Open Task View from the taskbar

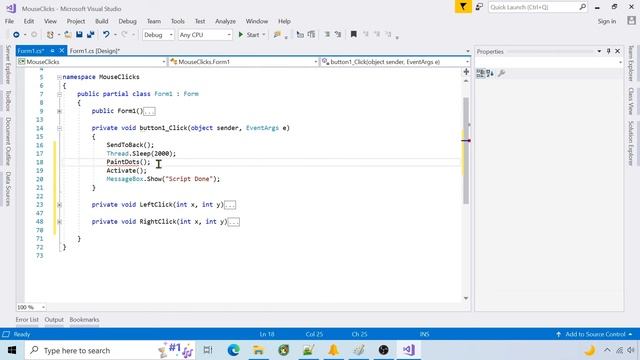pyautogui.click(x=208, y=350)
